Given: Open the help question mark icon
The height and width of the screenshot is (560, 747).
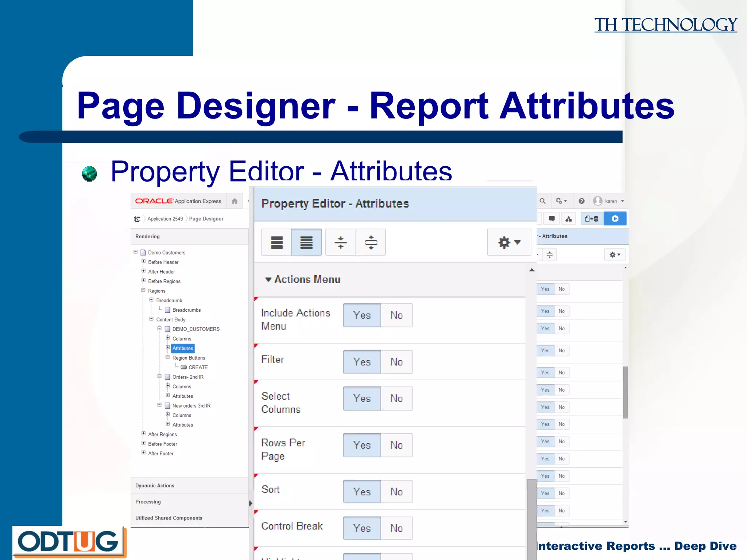Looking at the screenshot, I should 582,201.
